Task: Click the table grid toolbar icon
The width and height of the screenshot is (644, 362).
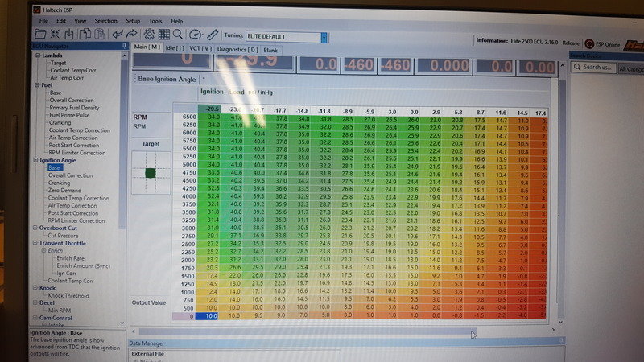Action: point(164,34)
